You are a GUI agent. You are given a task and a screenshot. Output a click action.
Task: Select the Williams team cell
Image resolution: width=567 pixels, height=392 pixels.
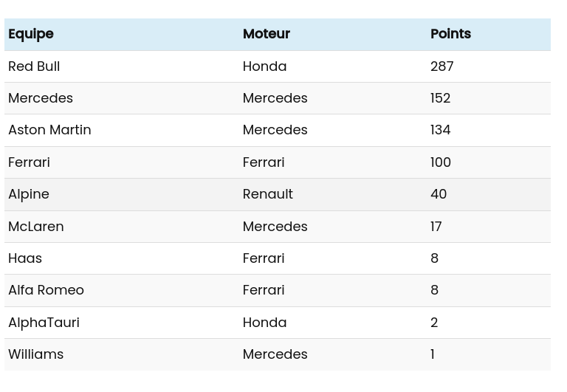point(36,354)
